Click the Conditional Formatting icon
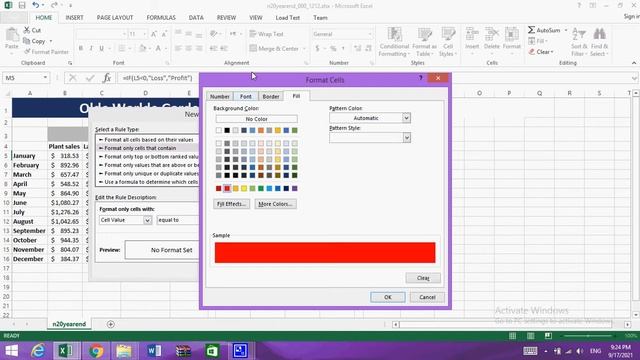The image size is (640, 360). (394, 34)
